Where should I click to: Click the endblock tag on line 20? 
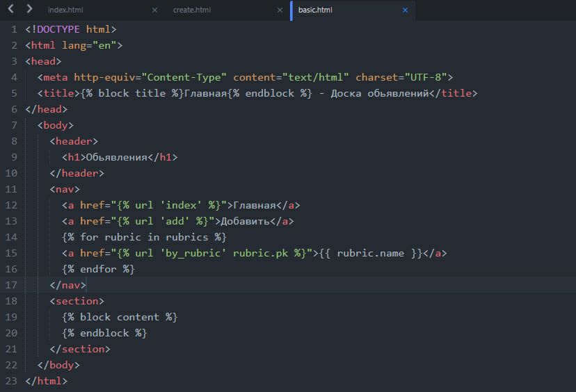(x=104, y=332)
